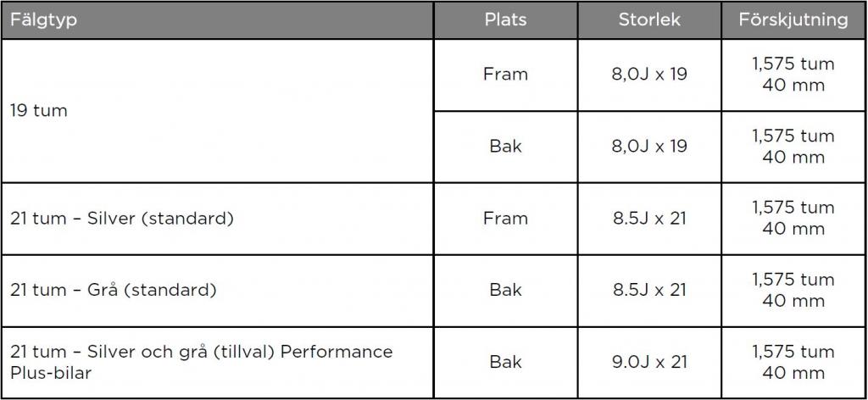Click the second 8,0J x 19 size cell
Viewport: 868px width, 400px height.
click(649, 147)
